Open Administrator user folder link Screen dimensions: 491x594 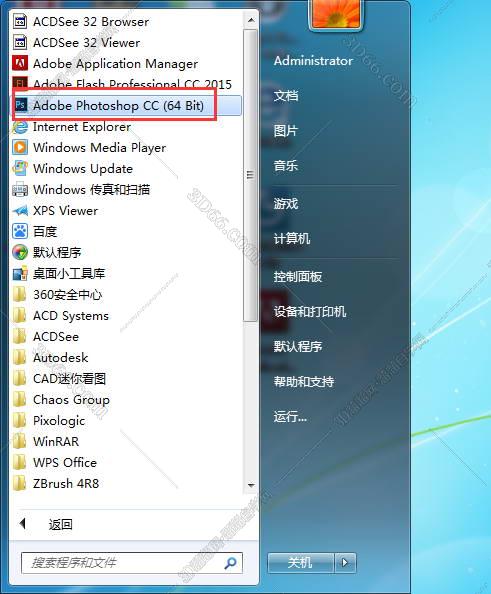pos(313,61)
